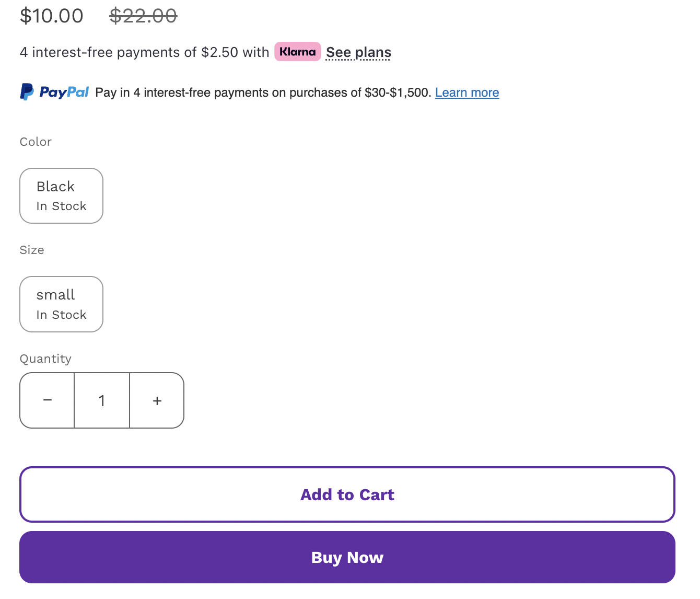The width and height of the screenshot is (700, 599).
Task: Click the Color section label
Action: click(x=36, y=142)
